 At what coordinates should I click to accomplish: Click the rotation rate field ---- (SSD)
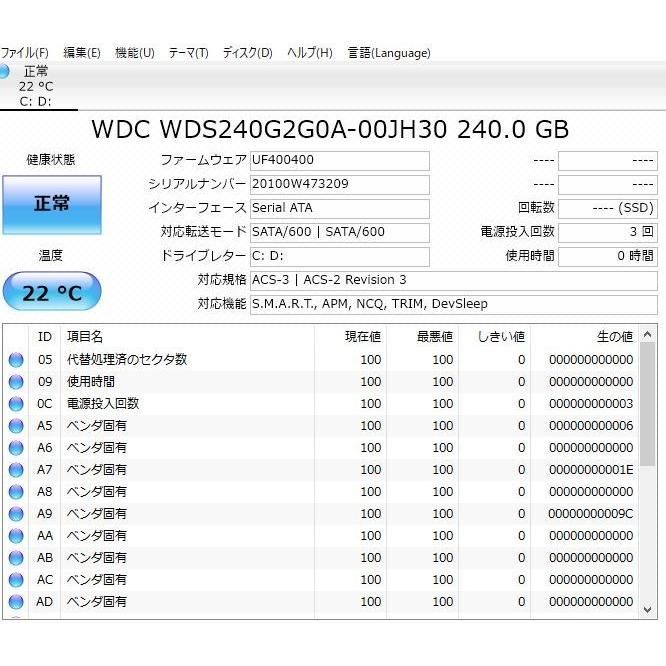[x=608, y=208]
